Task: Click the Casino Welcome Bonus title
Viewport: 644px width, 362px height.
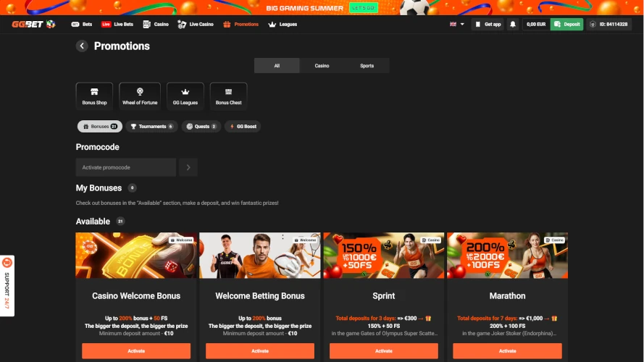Action: 136,296
